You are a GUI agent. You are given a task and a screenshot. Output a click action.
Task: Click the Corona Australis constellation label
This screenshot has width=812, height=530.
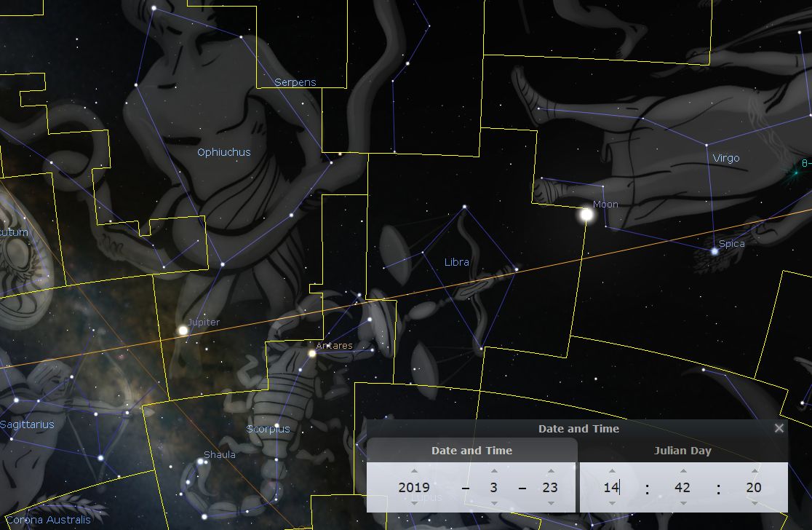(48, 520)
